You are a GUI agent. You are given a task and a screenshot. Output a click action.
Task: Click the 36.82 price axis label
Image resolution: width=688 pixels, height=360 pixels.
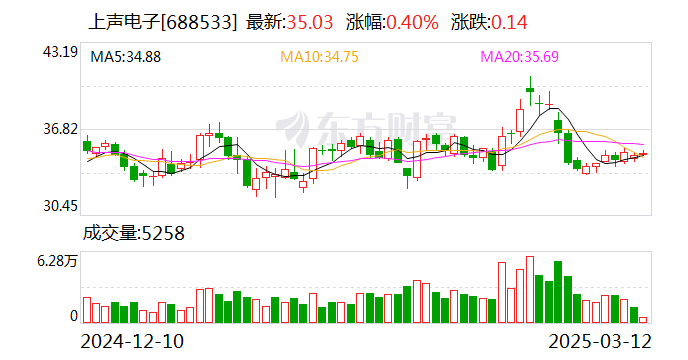(x=60, y=129)
